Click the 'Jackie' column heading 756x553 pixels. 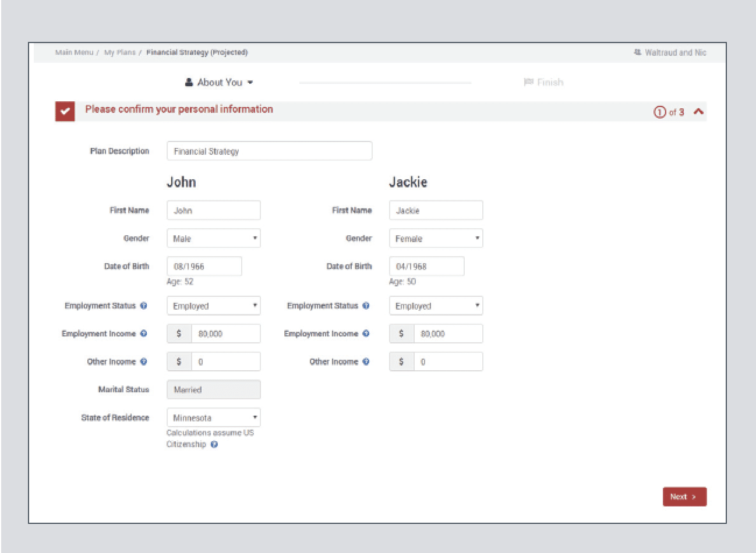tap(408, 182)
